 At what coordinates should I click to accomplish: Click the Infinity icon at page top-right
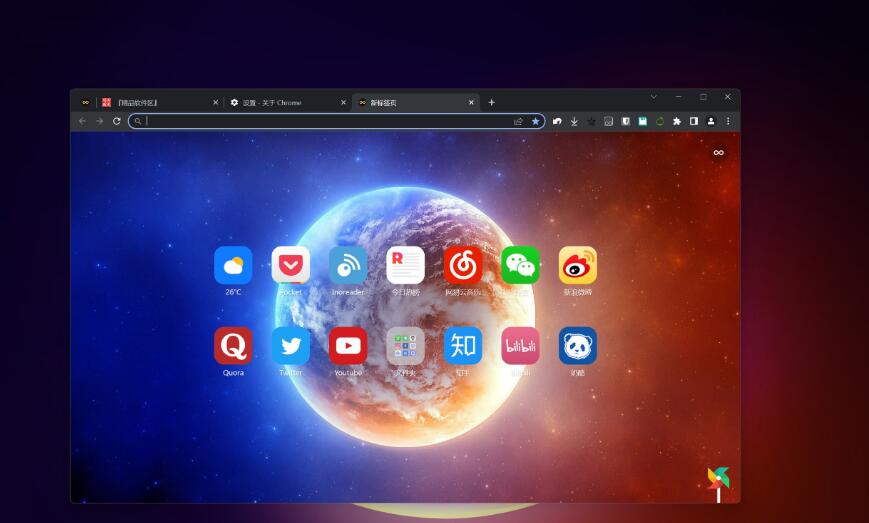point(718,152)
